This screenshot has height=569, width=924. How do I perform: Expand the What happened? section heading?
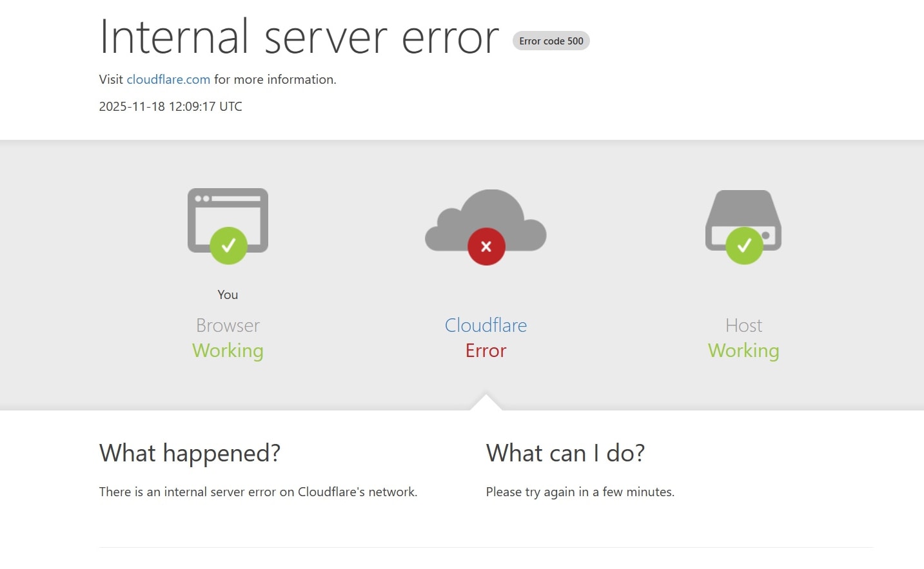[x=190, y=453]
